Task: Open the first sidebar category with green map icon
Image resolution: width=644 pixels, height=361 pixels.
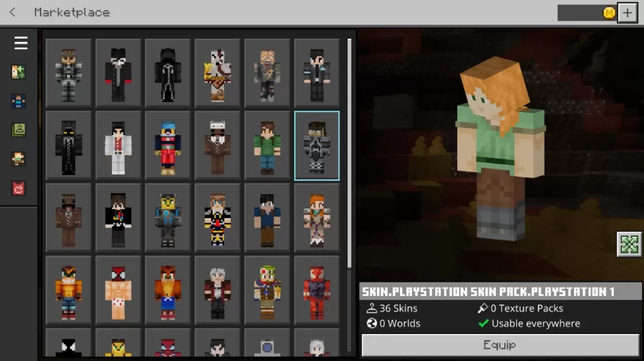Action: 18,72
